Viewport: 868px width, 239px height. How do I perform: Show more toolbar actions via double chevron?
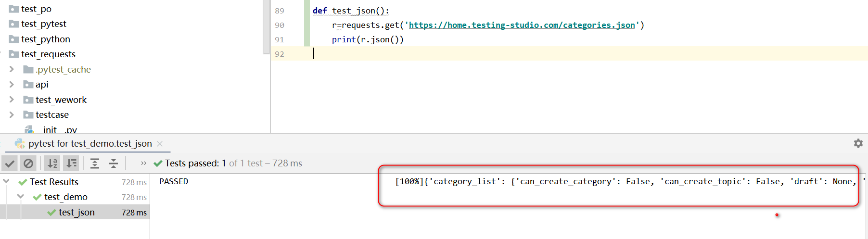pos(143,164)
